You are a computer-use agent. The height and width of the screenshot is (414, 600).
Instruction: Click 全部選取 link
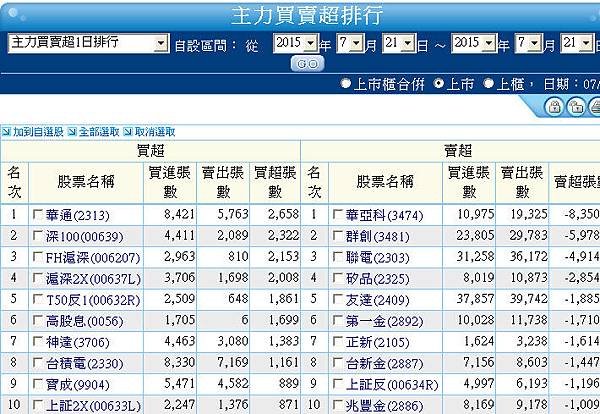pyautogui.click(x=99, y=132)
